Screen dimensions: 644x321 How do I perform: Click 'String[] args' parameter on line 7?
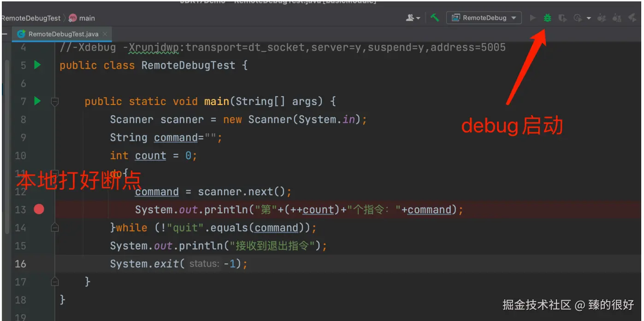279,101
